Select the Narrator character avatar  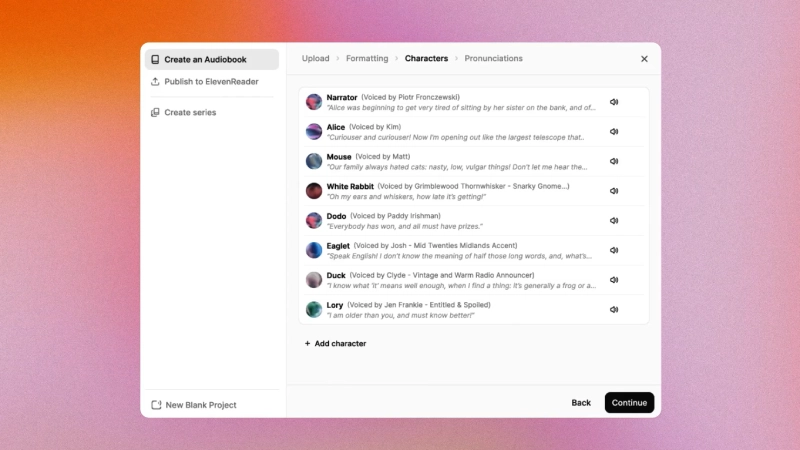(314, 102)
